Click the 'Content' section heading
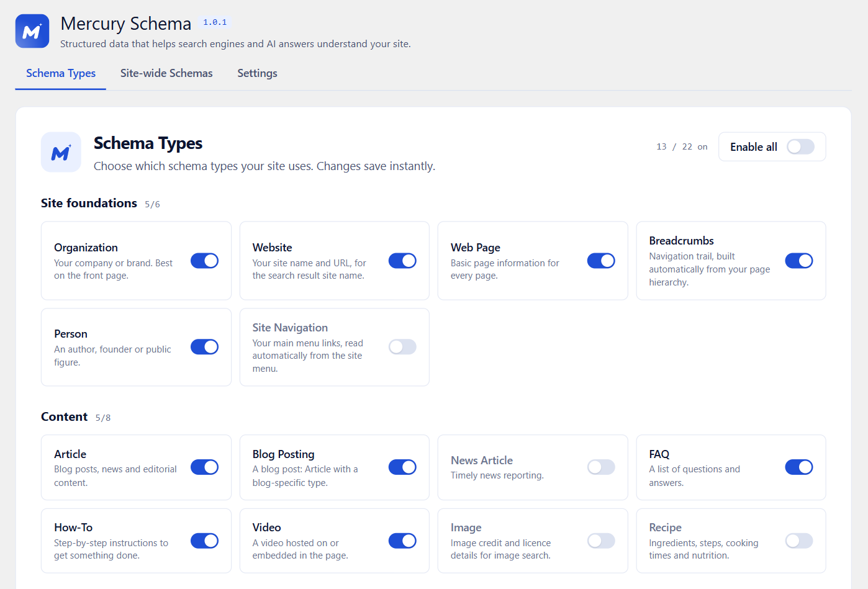Image resolution: width=868 pixels, height=589 pixels. click(x=64, y=416)
